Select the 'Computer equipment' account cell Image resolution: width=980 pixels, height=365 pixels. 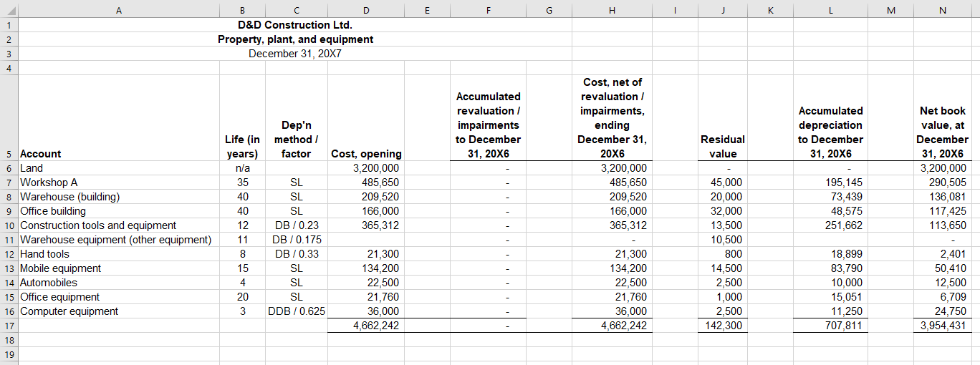point(118,311)
